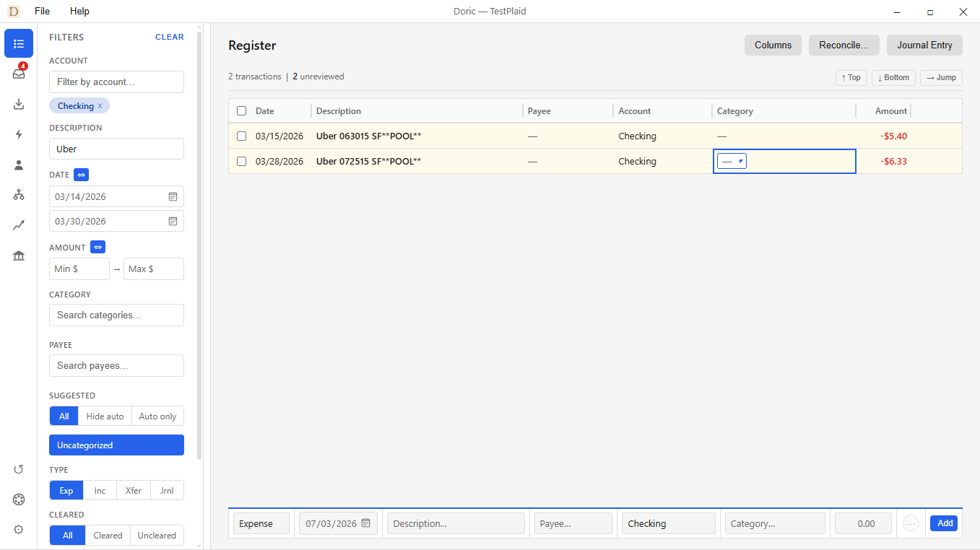Click the Columns button
Screen dimensions: 980x550
coord(773,45)
